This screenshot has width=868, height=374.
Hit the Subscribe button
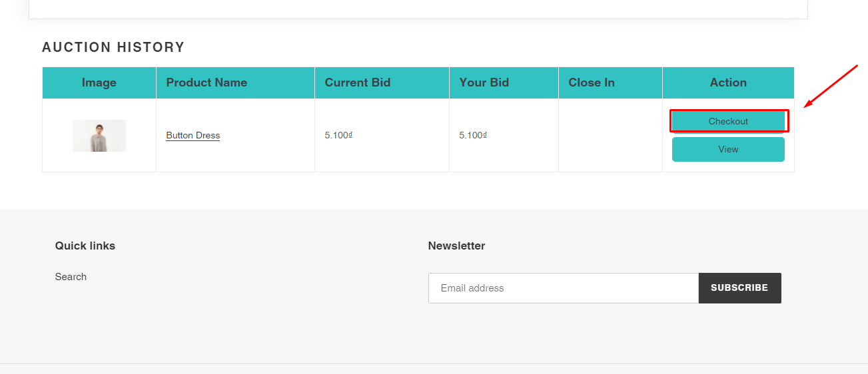(x=739, y=288)
